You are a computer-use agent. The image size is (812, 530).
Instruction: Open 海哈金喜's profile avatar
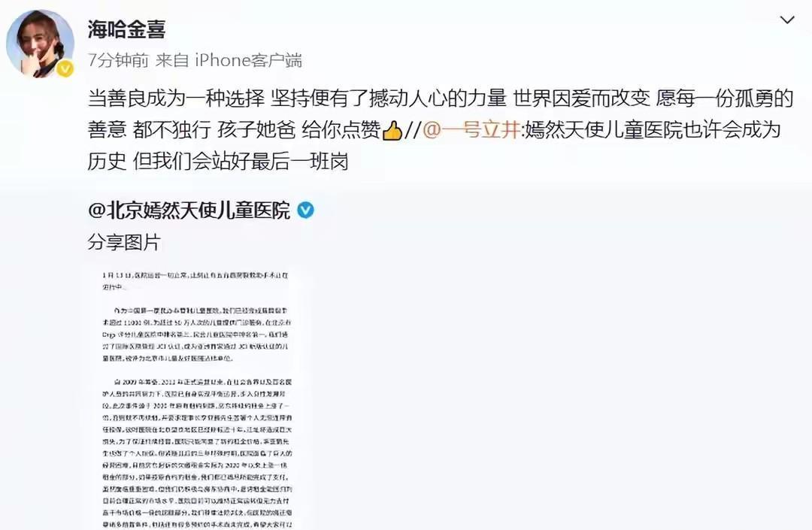coord(40,44)
